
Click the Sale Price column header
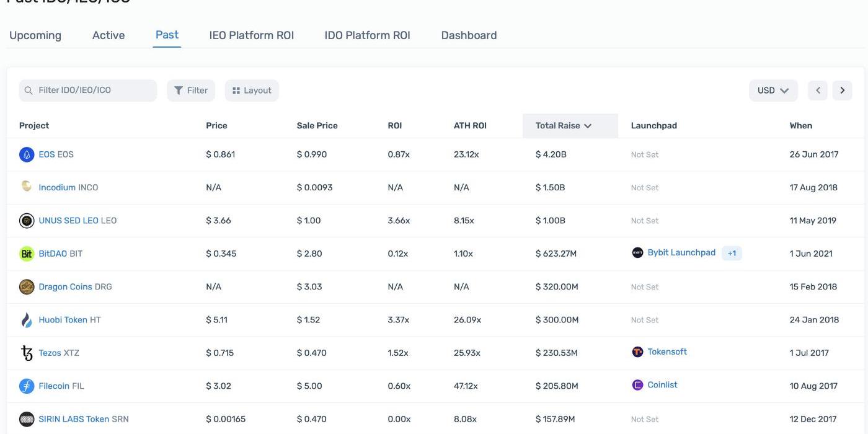317,126
